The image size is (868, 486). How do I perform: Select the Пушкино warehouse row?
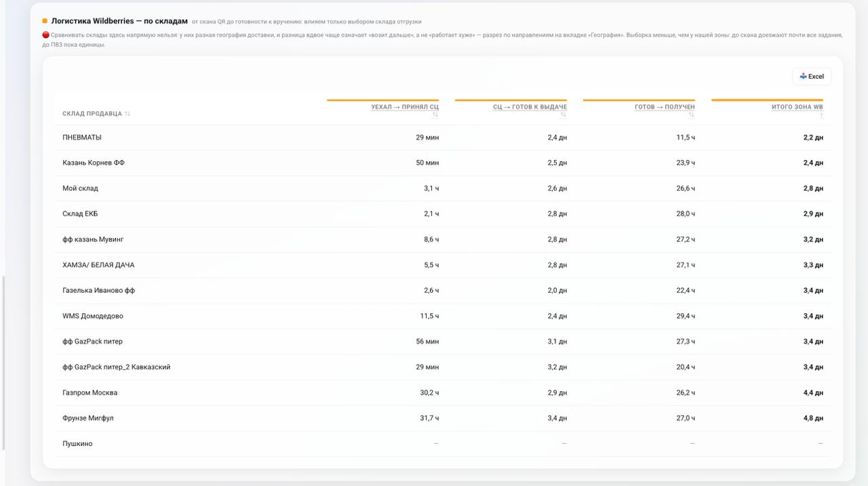[x=443, y=444]
